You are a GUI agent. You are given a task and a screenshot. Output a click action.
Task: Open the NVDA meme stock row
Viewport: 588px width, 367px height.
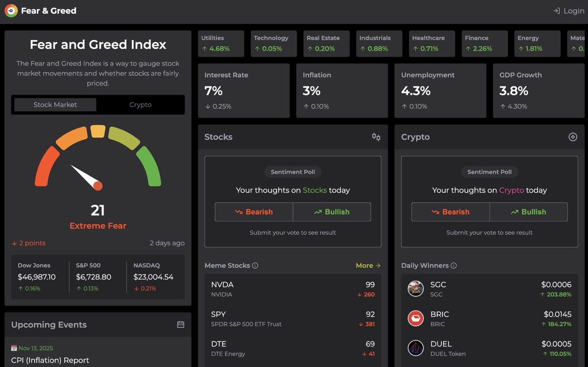[293, 289]
